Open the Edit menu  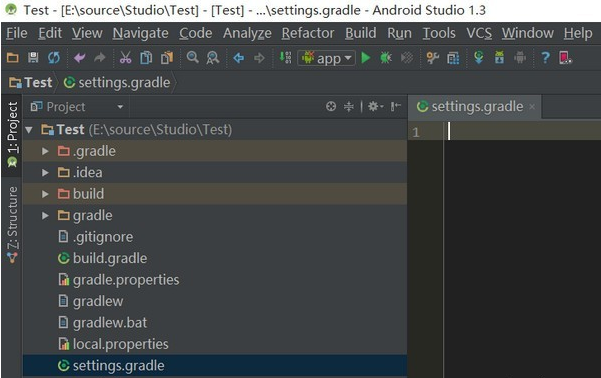tap(50, 33)
